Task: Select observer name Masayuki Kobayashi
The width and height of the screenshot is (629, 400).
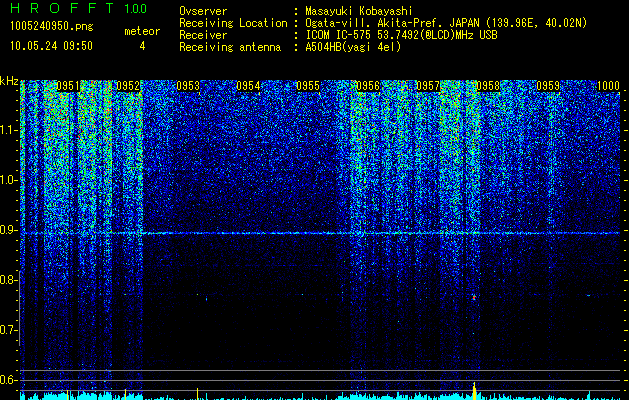Action: [x=358, y=11]
